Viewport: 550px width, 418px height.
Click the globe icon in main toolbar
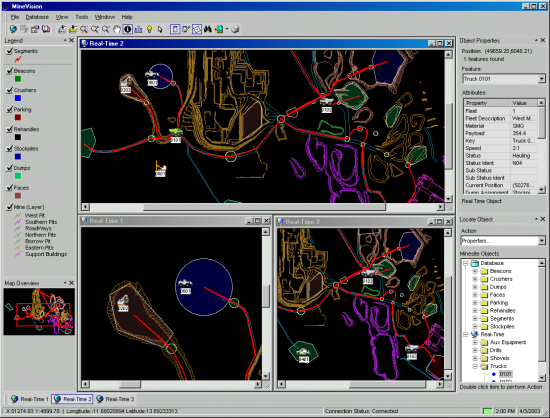point(13,29)
